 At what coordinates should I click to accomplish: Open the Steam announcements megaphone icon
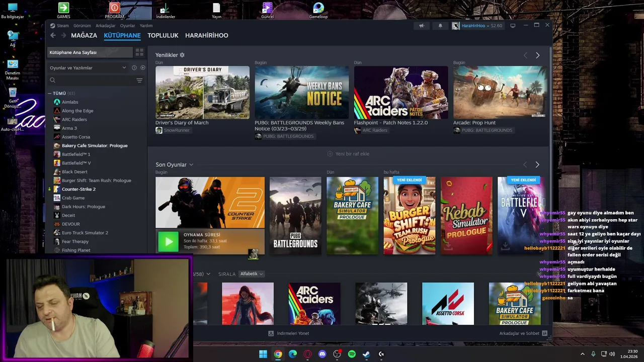[422, 26]
